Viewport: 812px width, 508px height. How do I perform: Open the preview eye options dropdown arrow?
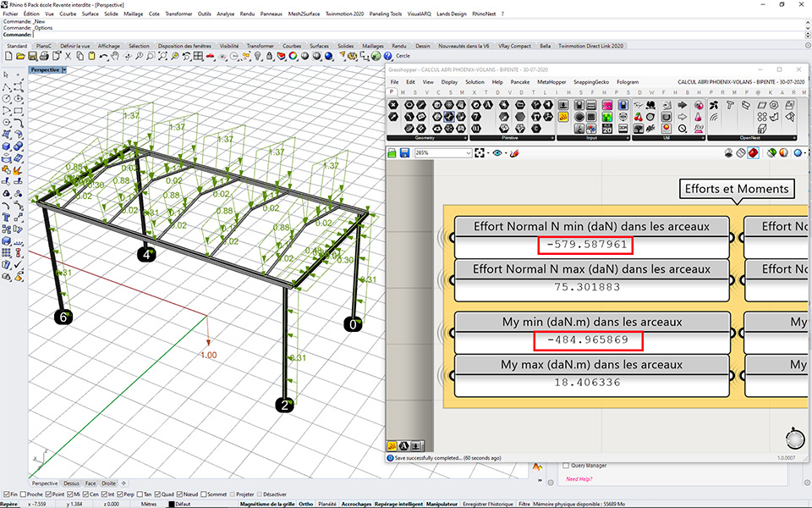pyautogui.click(x=505, y=153)
